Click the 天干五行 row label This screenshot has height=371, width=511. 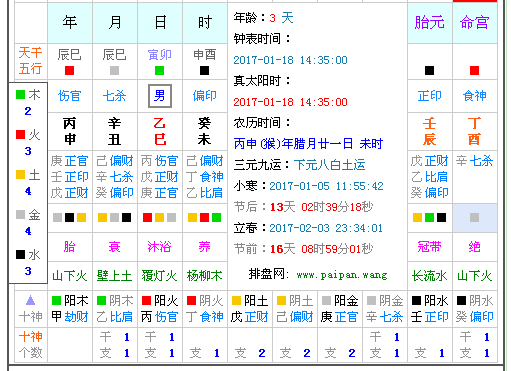(x=31, y=61)
